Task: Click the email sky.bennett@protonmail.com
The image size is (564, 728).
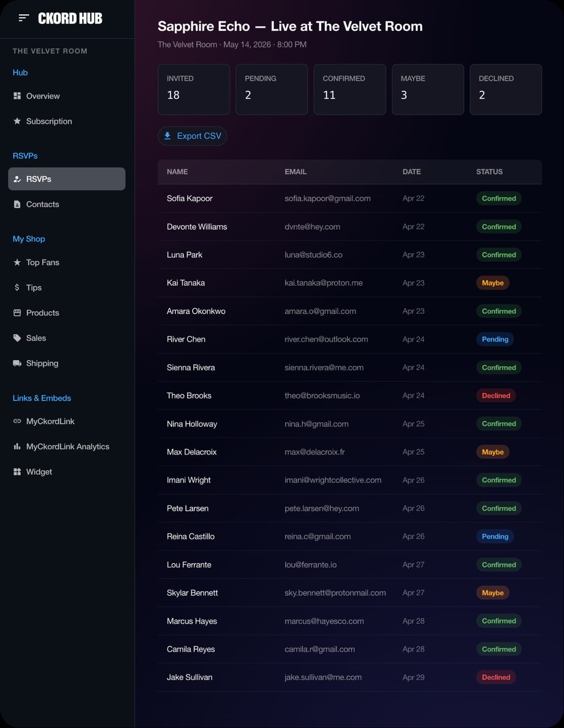Action: (x=335, y=593)
